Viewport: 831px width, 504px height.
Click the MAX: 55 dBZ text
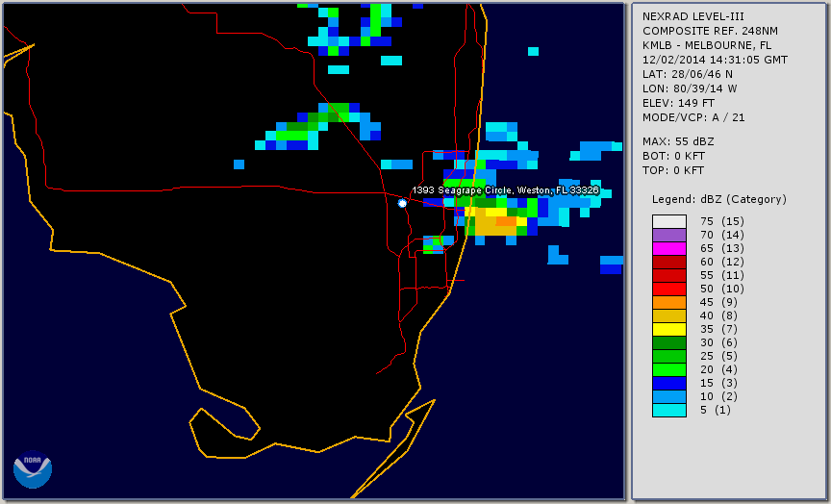678,141
